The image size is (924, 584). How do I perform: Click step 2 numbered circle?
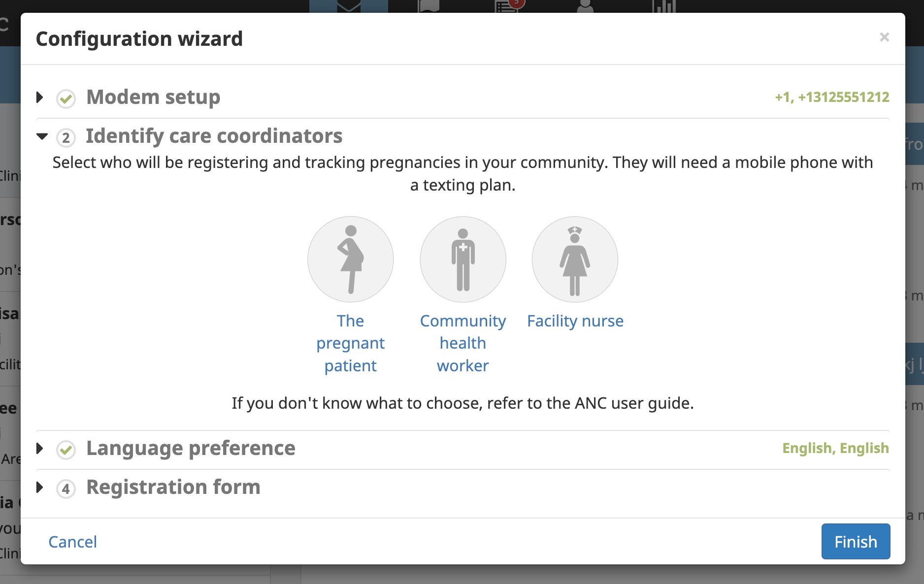pyautogui.click(x=66, y=137)
